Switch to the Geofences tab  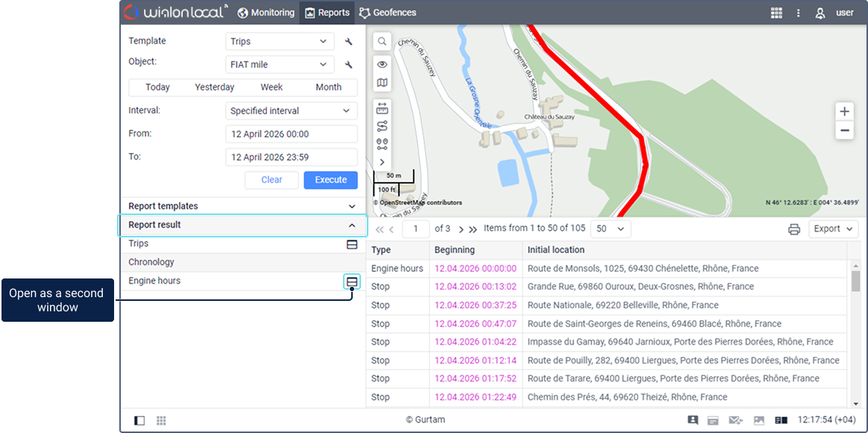[388, 13]
